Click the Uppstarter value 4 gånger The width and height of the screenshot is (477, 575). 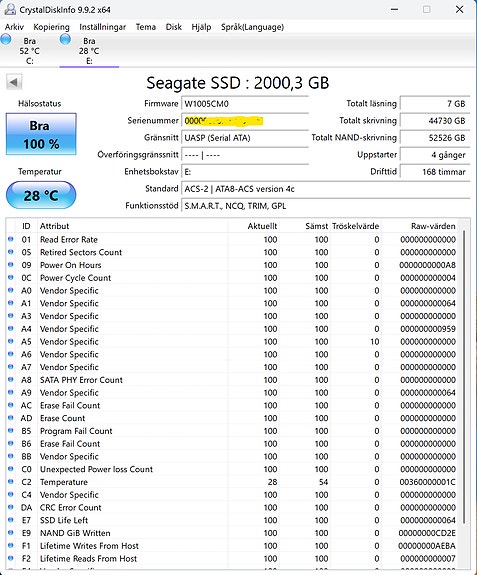pyautogui.click(x=434, y=155)
